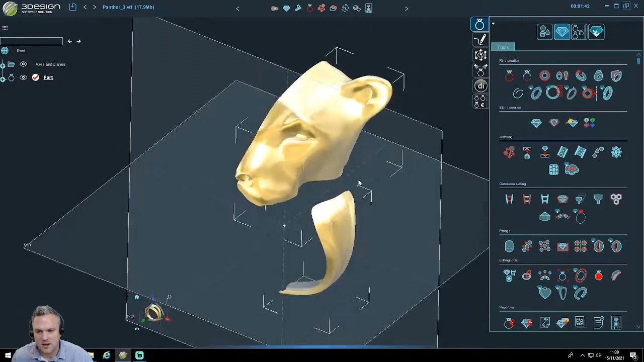Select the red-green crosshair four-circle prong tool

(581, 246)
